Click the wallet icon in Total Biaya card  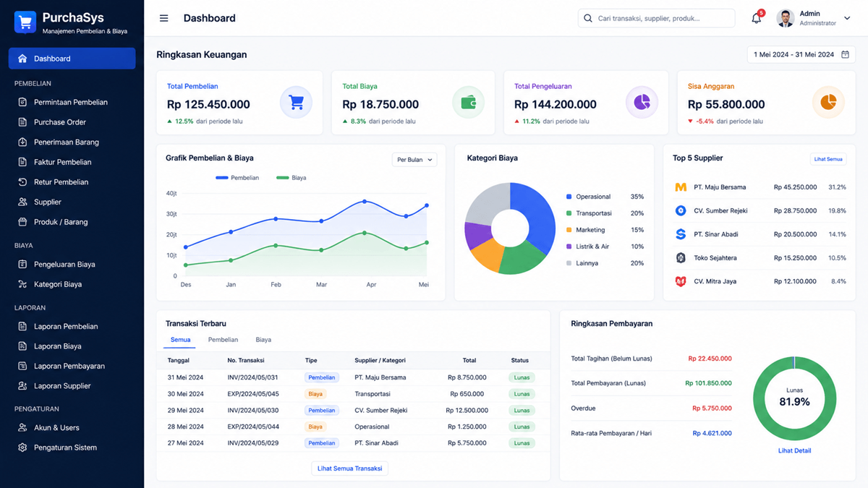(x=468, y=103)
